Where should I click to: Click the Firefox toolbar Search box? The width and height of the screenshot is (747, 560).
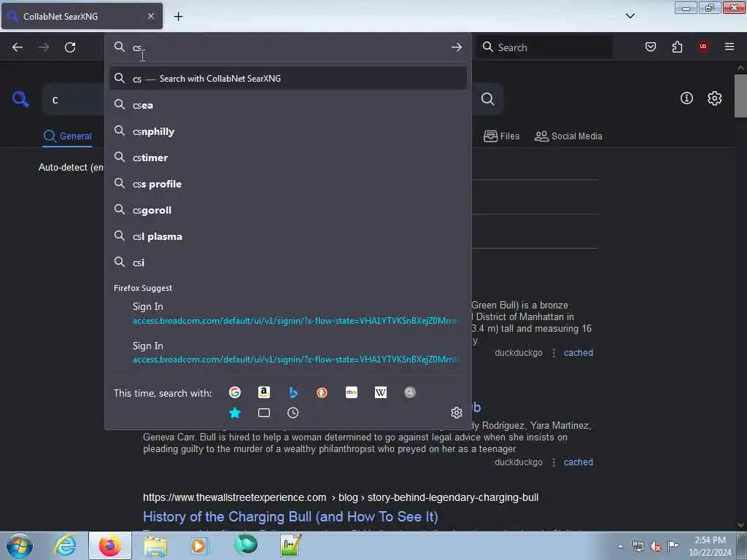click(x=544, y=47)
